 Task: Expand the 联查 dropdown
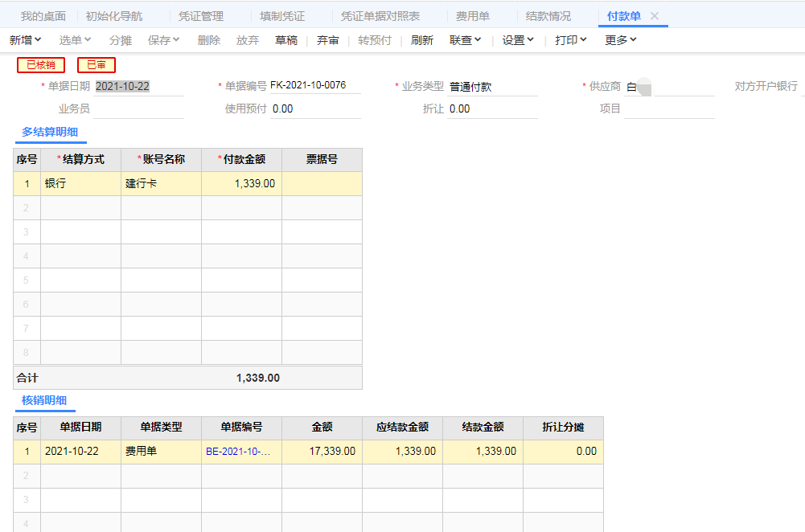[465, 40]
